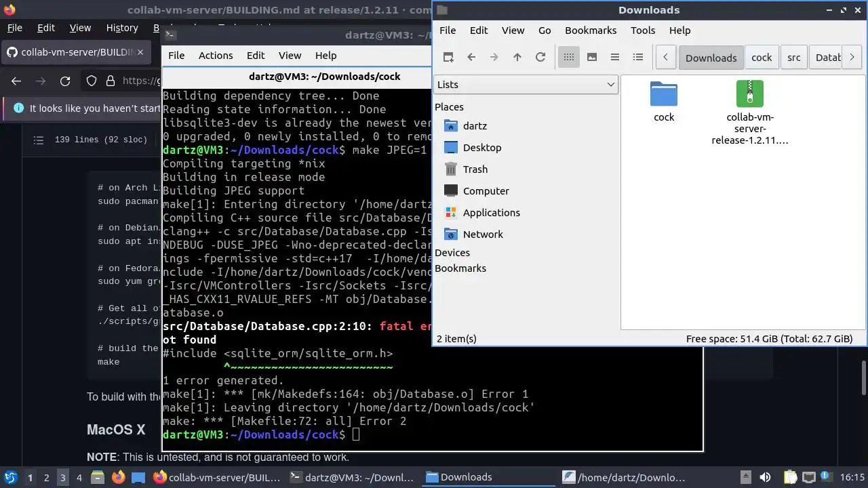868x488 pixels.
Task: Switch to icon view in file manager
Action: click(x=569, y=58)
